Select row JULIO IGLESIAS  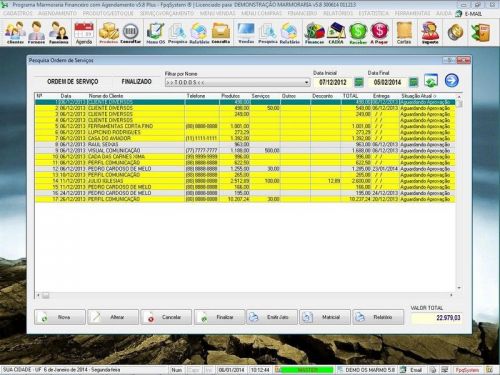click(x=245, y=181)
